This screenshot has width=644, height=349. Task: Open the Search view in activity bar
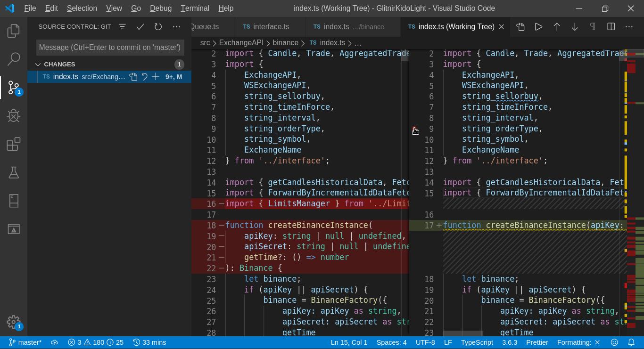(x=14, y=59)
